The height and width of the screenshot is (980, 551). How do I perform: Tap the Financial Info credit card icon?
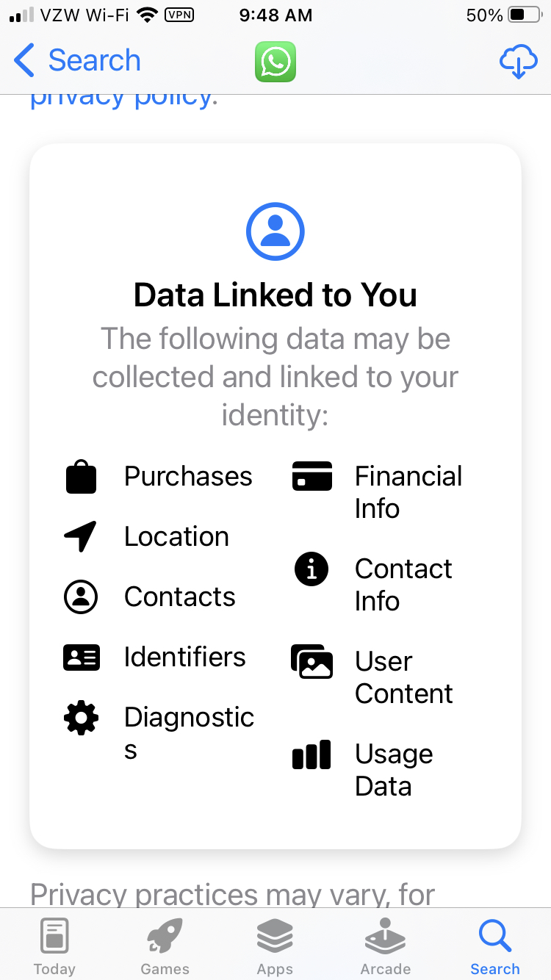point(312,476)
